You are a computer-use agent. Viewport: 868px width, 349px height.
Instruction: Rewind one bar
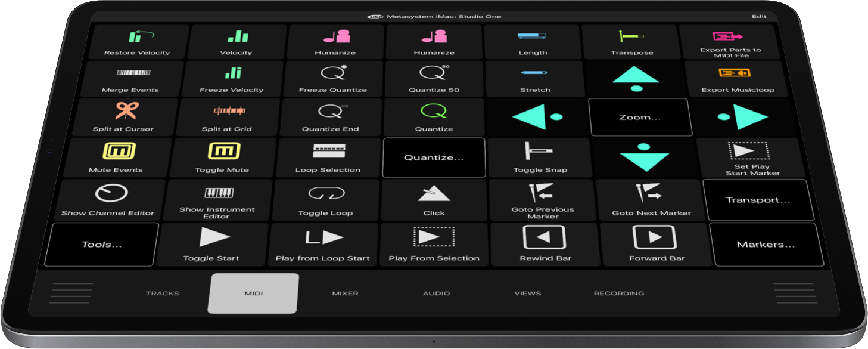pos(545,244)
